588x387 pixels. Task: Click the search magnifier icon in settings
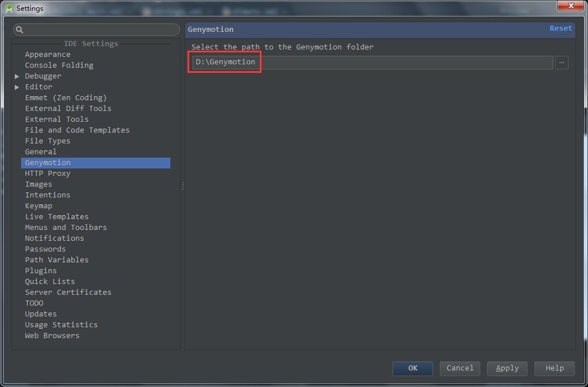pyautogui.click(x=19, y=30)
